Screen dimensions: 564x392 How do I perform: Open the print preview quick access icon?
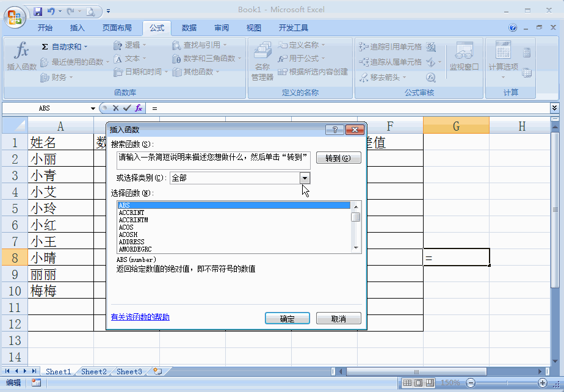90,12
